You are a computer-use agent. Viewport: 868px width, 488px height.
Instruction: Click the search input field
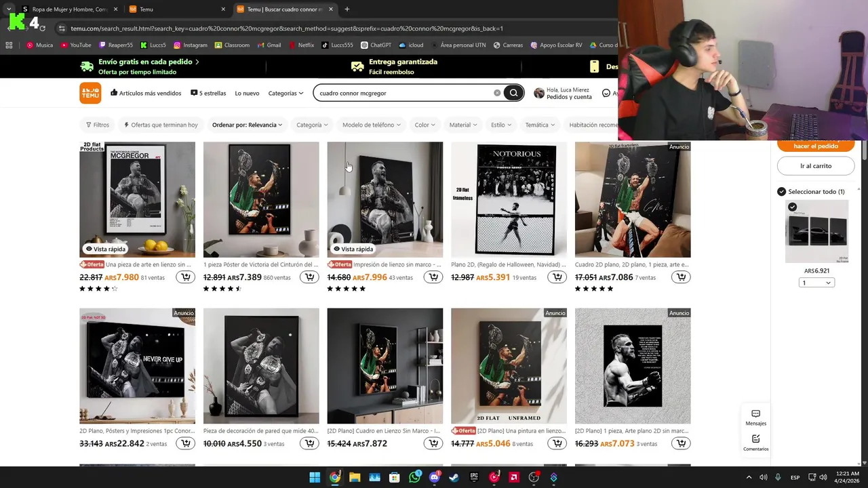(403, 93)
